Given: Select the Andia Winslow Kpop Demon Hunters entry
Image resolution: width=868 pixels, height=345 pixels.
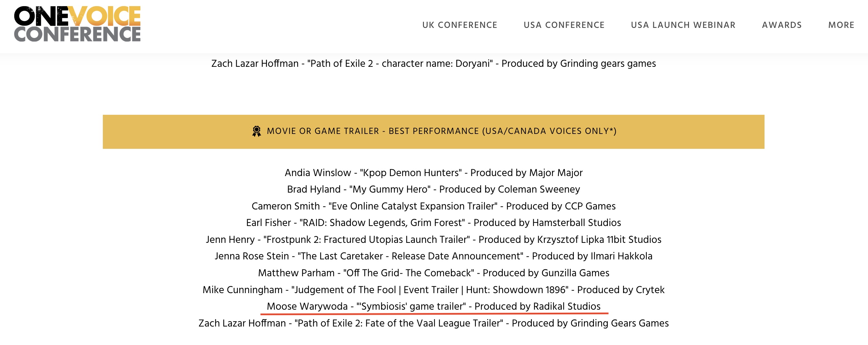Looking at the screenshot, I should pyautogui.click(x=434, y=173).
